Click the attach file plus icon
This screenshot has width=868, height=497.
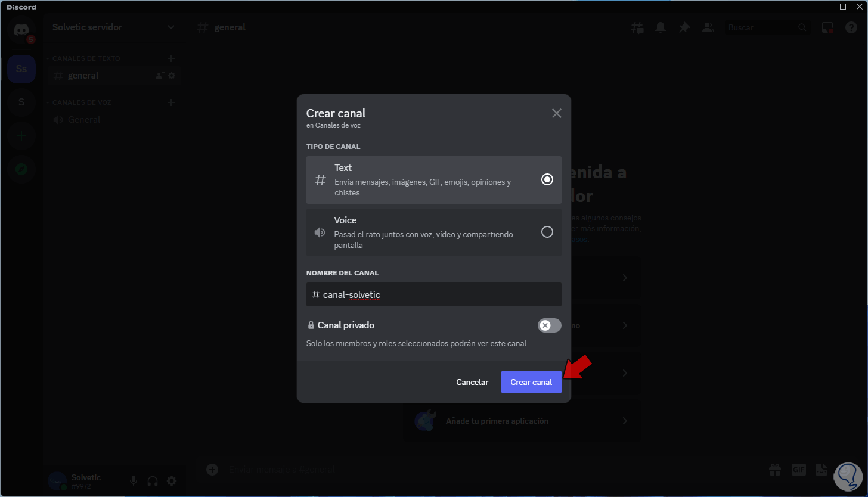(x=212, y=470)
